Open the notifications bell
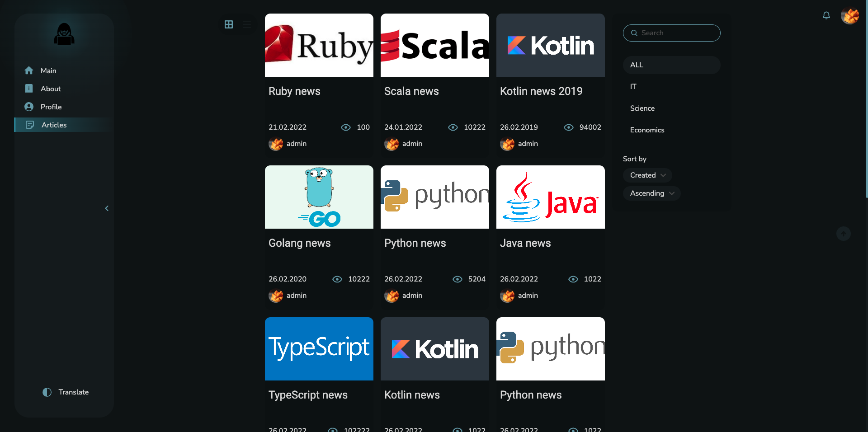 826,16
